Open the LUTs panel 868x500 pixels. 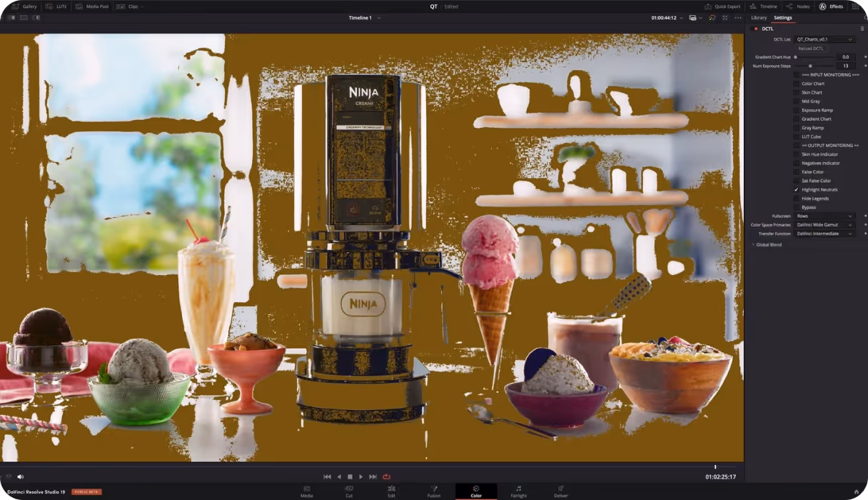click(x=54, y=6)
